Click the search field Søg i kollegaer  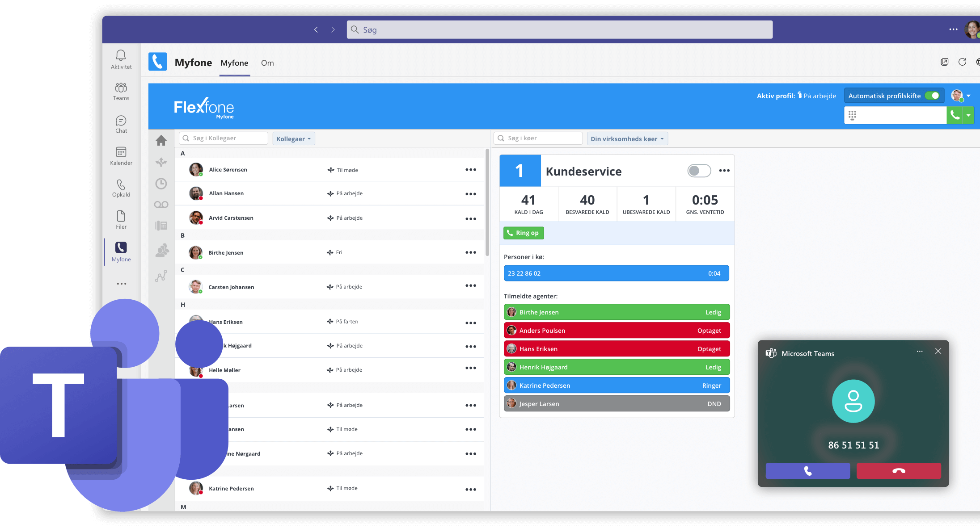tap(224, 138)
